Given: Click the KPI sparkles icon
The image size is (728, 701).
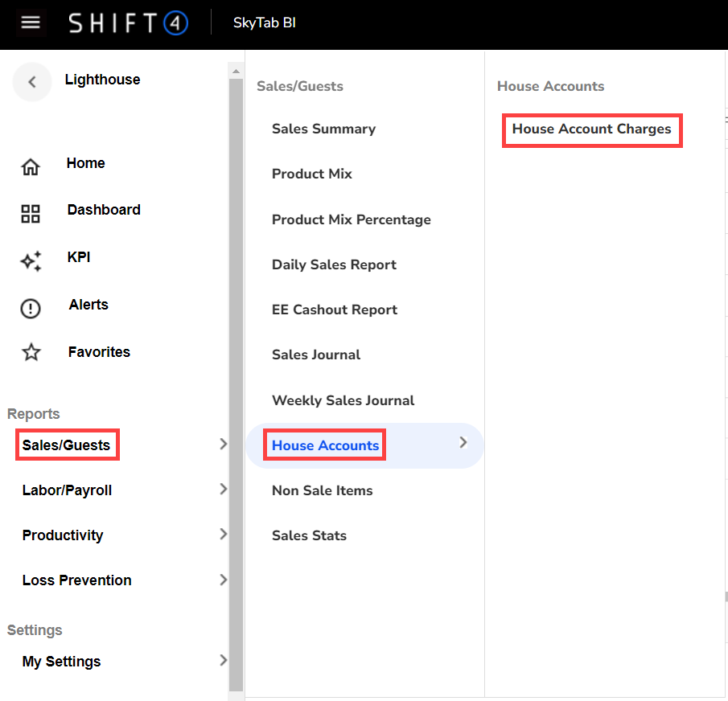Looking at the screenshot, I should tap(31, 261).
